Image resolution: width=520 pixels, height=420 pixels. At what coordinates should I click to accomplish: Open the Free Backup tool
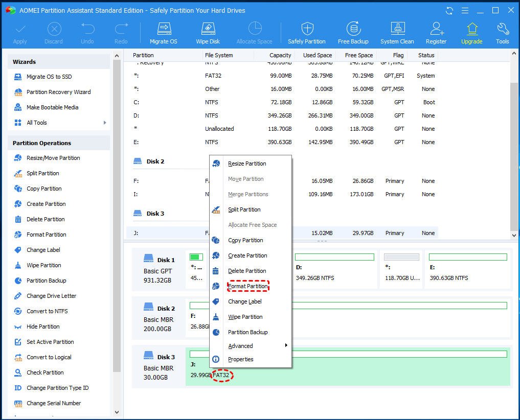click(353, 33)
